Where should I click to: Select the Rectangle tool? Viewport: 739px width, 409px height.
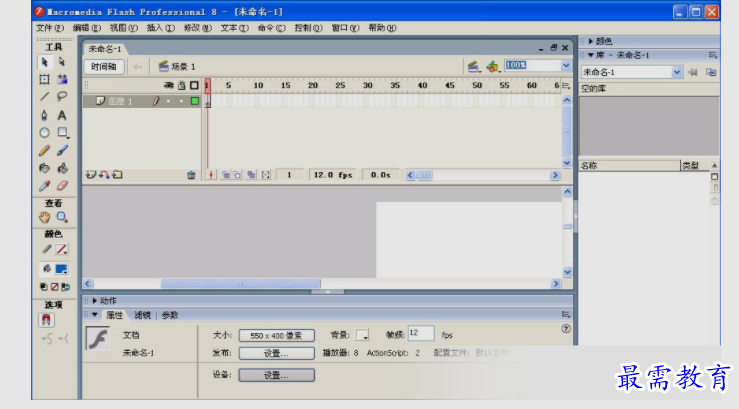pyautogui.click(x=62, y=133)
